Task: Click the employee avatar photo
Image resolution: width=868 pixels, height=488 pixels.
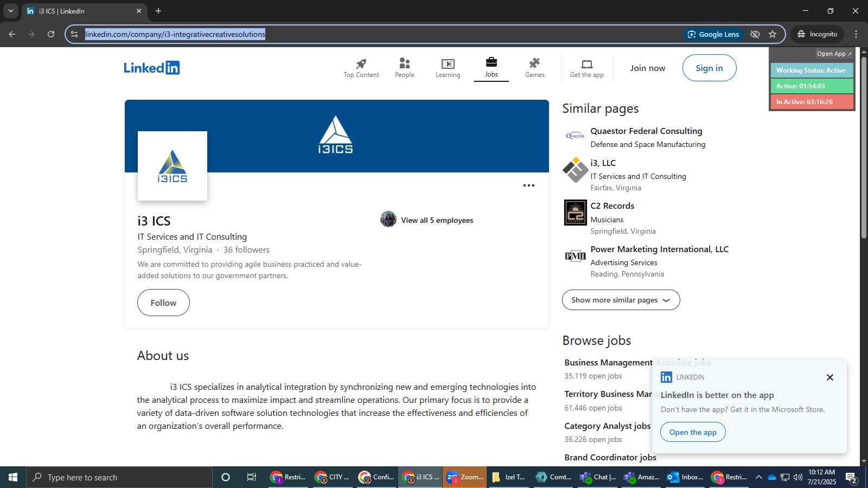Action: [x=388, y=219]
